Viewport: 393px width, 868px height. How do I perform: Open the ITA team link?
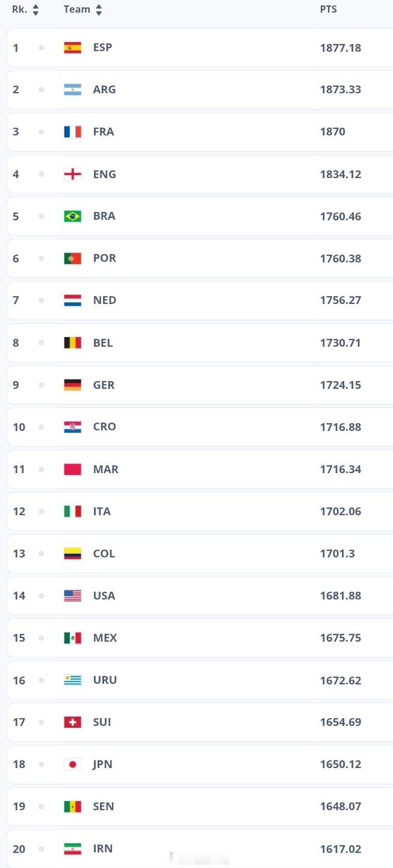102,511
